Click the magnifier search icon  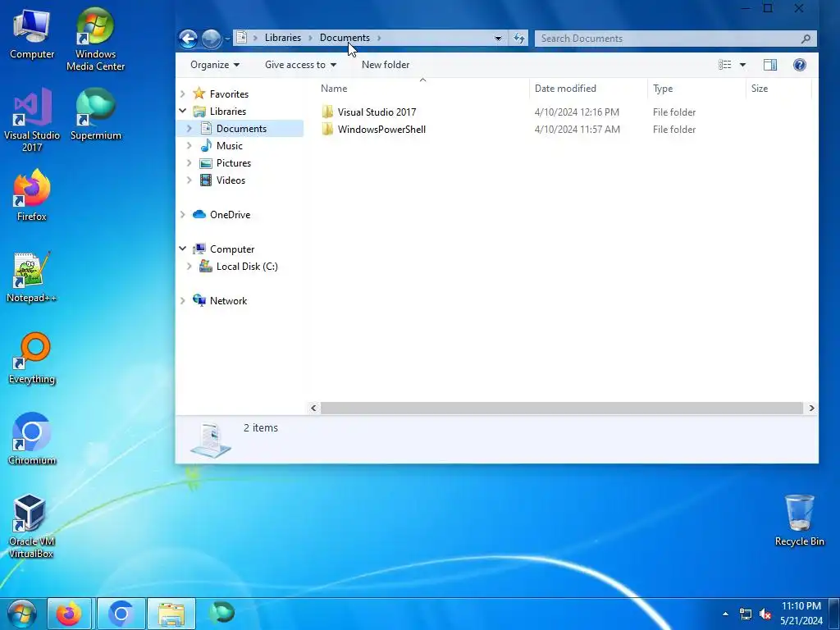[806, 39]
